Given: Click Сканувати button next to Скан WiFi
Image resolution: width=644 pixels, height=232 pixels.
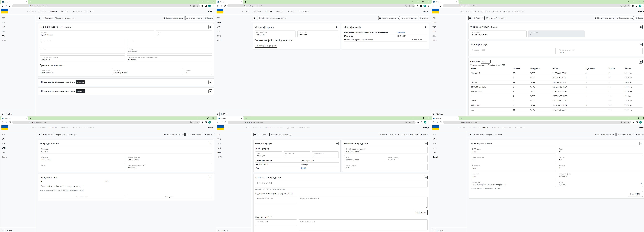Looking at the screenshot, I should tap(486, 62).
